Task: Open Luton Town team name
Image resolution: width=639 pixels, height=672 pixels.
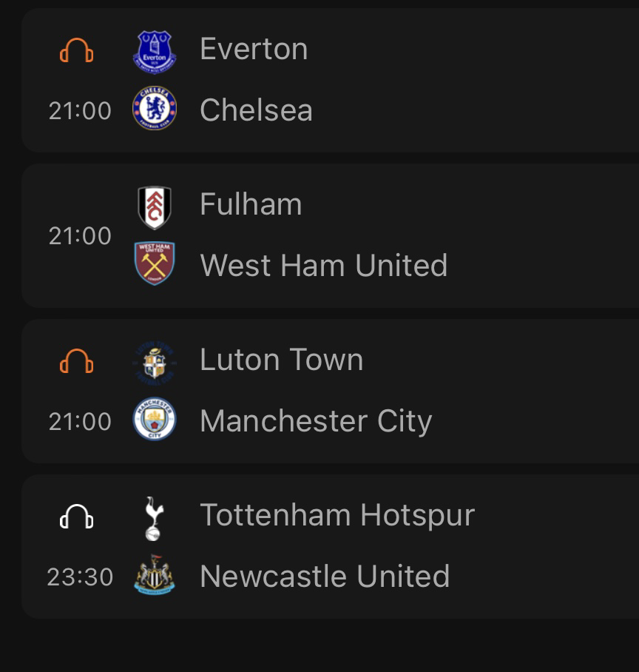Action: (281, 360)
